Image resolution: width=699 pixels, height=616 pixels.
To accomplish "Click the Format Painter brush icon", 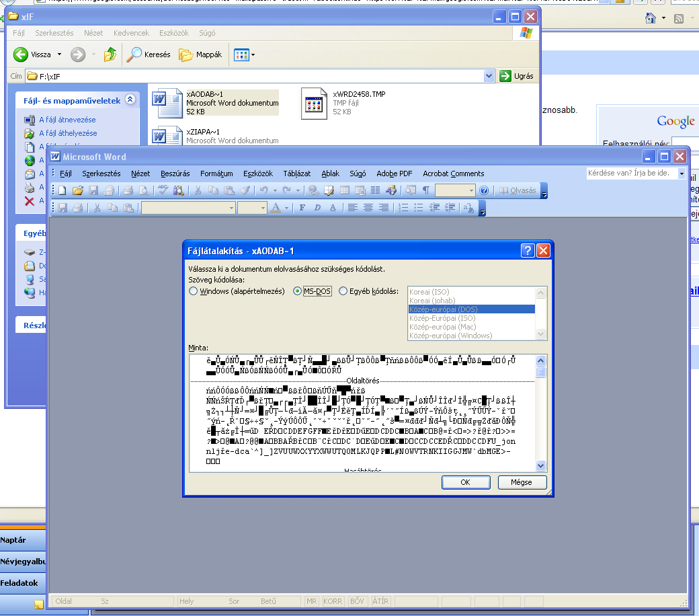I will click(245, 190).
